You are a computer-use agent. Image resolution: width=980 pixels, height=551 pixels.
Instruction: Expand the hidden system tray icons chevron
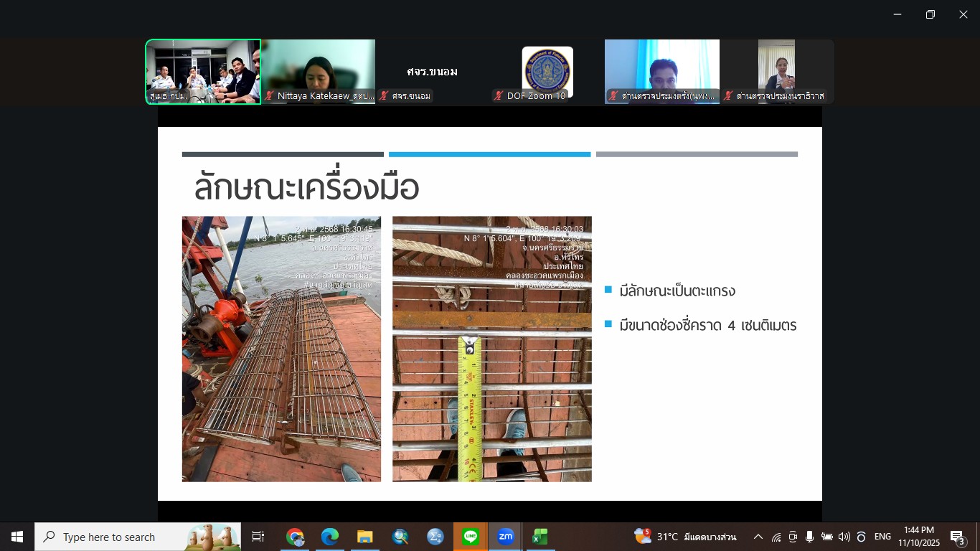click(758, 537)
